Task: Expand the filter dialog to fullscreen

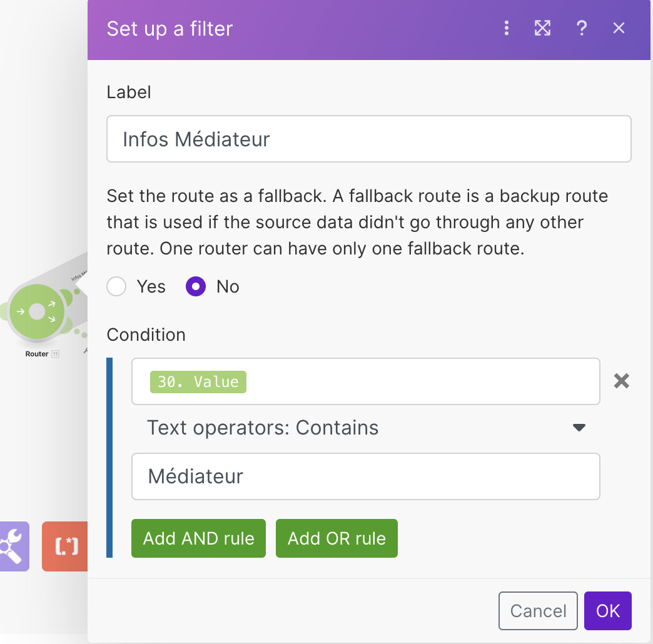Action: coord(542,28)
